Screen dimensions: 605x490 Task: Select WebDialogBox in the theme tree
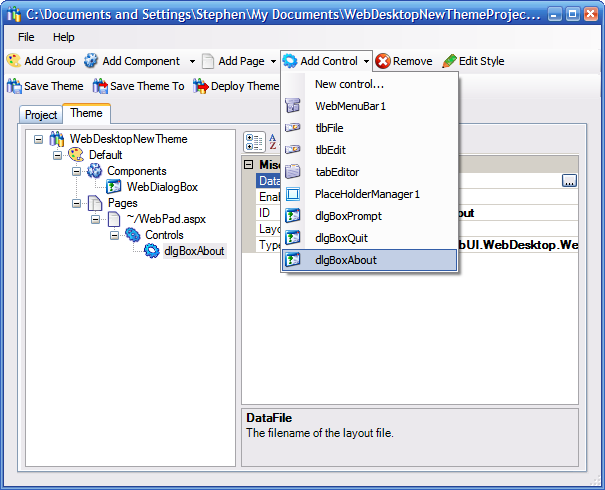(162, 187)
